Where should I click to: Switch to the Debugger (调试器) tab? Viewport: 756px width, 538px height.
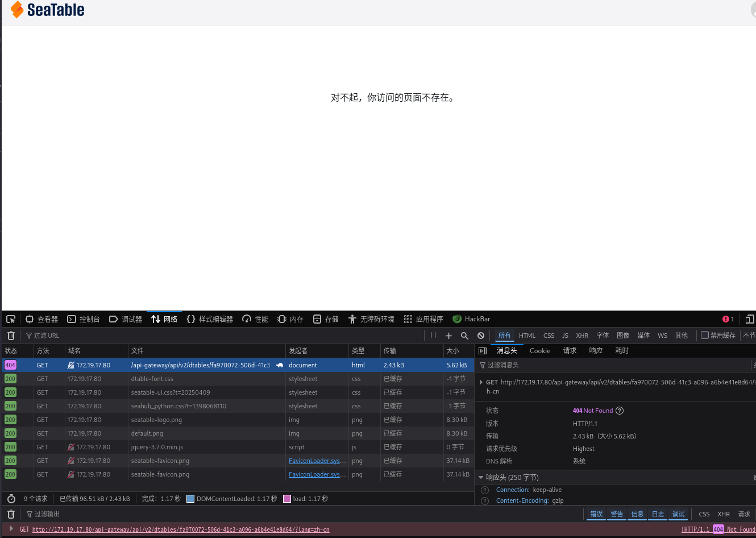pos(126,319)
